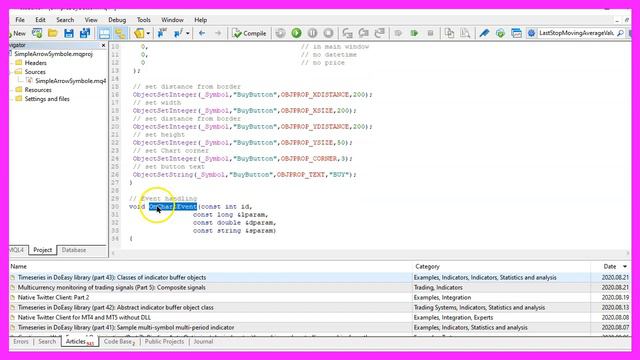Switch to the Journal tab
640x360 pixels.
point(203,342)
